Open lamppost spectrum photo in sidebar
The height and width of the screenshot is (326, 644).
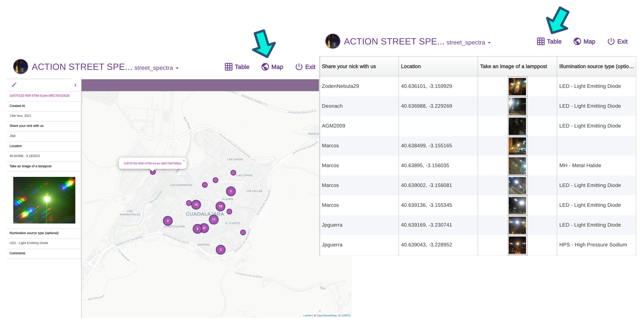click(44, 200)
